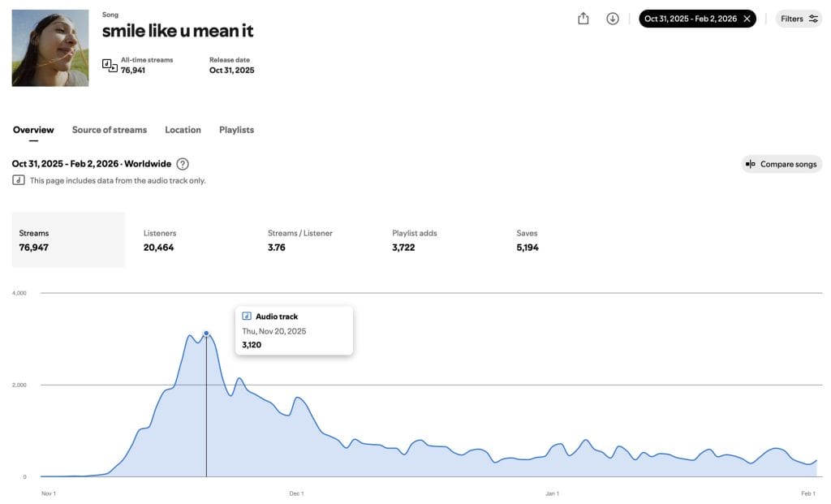This screenshot has height=504, width=831.
Task: Click the download data icon
Action: 613,19
